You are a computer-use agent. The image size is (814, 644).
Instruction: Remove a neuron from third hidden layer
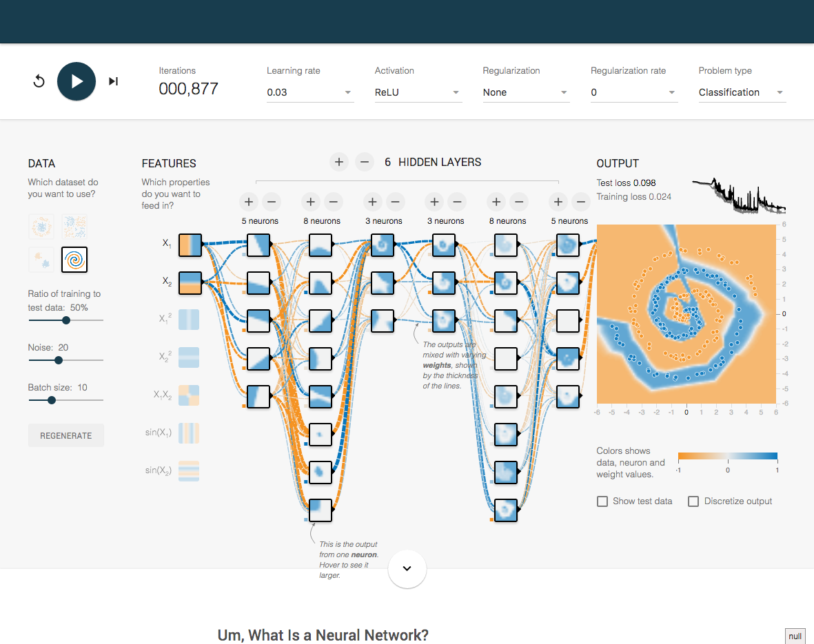pos(395,201)
